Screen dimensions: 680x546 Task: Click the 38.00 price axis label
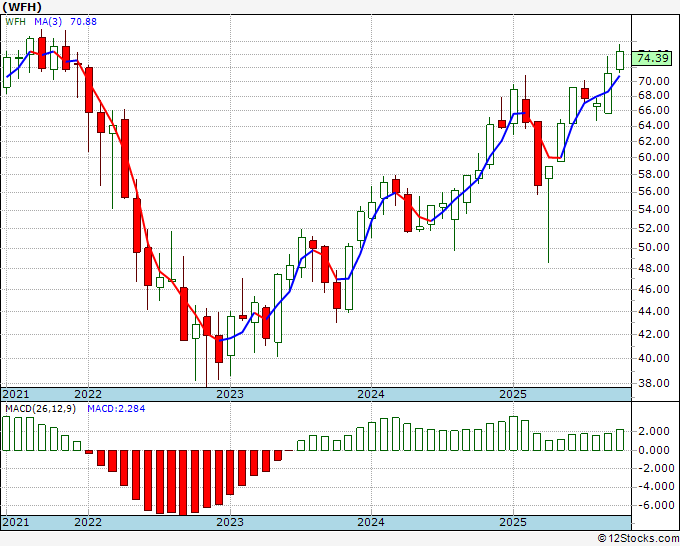[x=654, y=383]
